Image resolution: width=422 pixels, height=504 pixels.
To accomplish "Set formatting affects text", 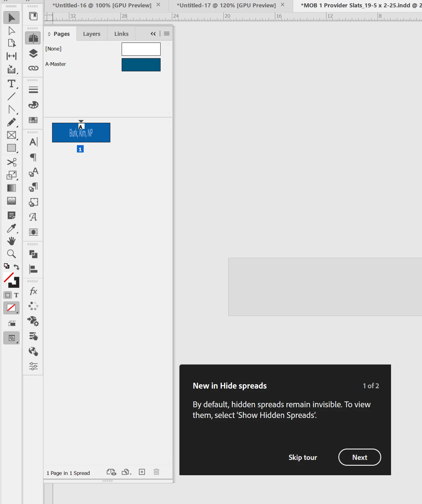I will (x=16, y=295).
